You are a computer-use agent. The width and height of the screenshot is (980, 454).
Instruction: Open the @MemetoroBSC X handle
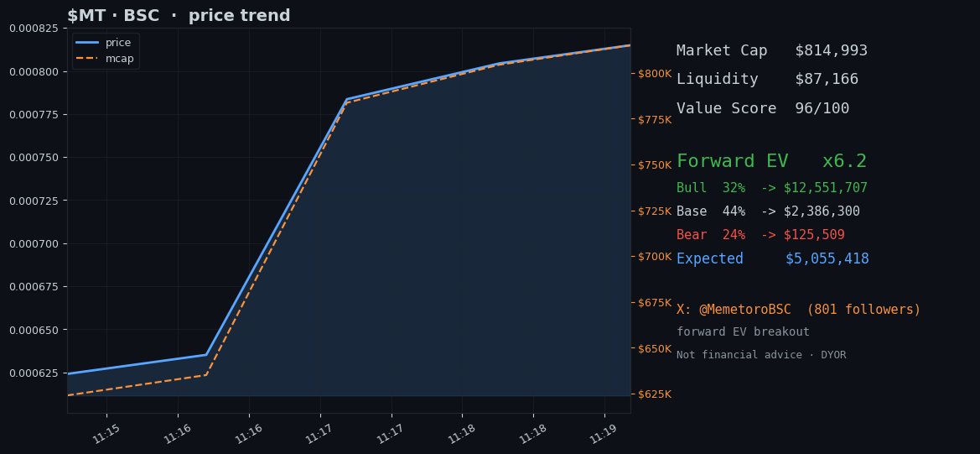point(745,310)
